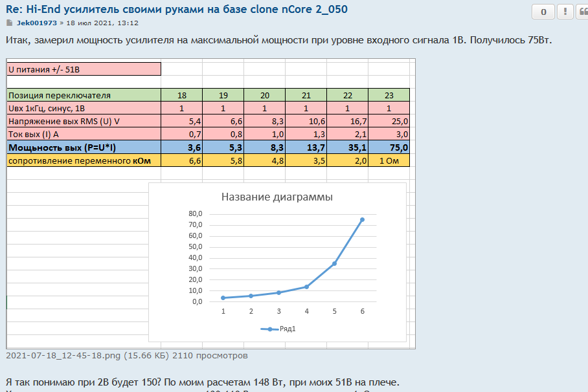Report this post with the exclamation icon
588x392 pixels.
(564, 12)
